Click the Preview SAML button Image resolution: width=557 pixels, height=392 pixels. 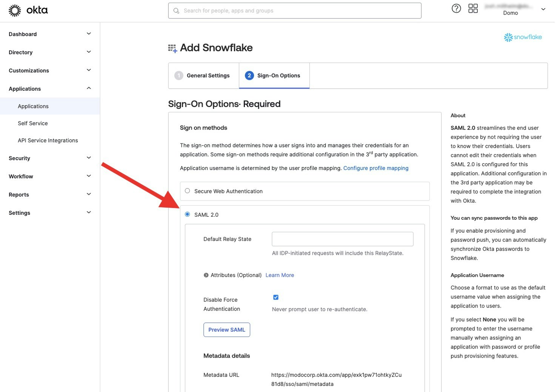(x=227, y=330)
